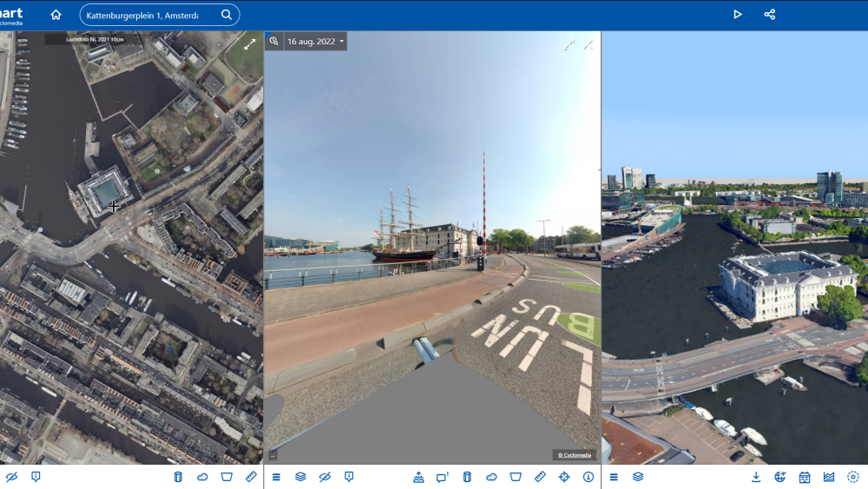Select the ruler measure tool in street view
Screen dimensions: 868x489
click(x=540, y=477)
